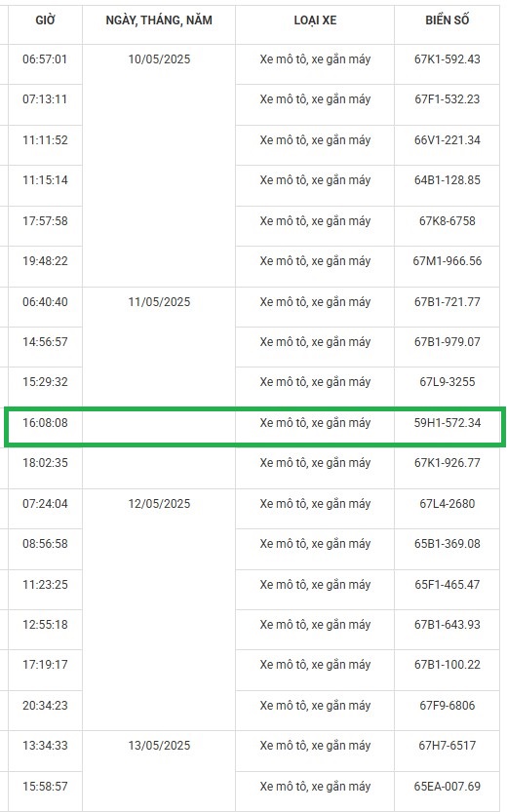Click license plate 67K8-6758
This screenshot has width=507, height=812.
tap(447, 221)
